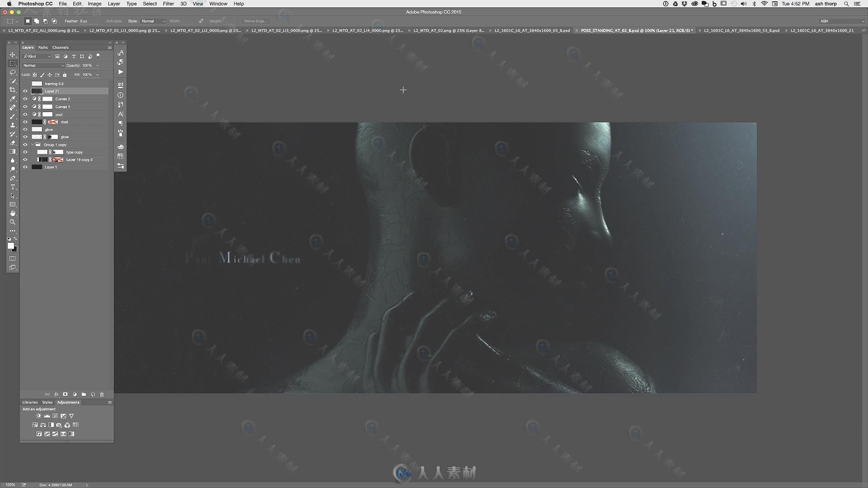Select the Dodge tool

click(x=13, y=169)
